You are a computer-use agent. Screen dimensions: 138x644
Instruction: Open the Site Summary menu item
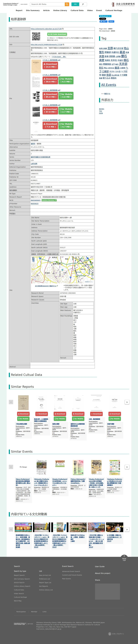33,11
